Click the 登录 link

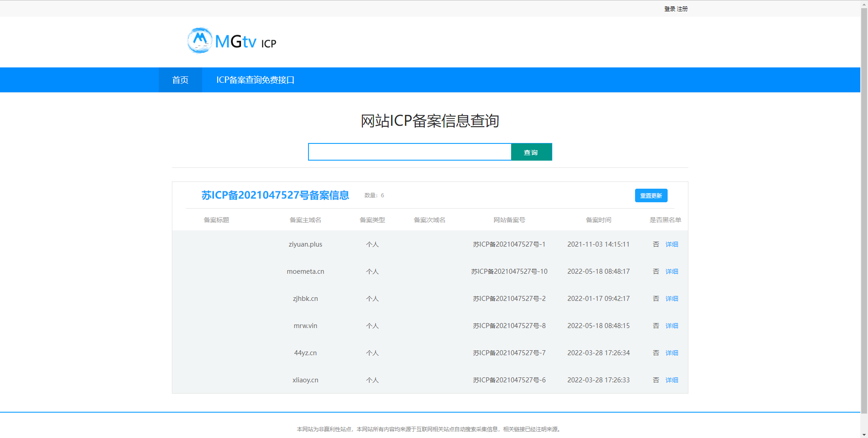pos(669,9)
